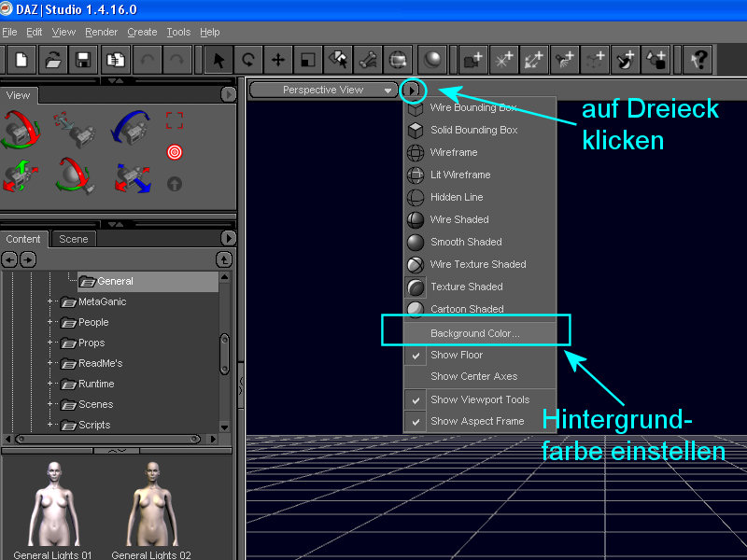Viewport: 747px width, 560px height.
Task: Expand the MetaGanic folder
Action: pyautogui.click(x=49, y=301)
